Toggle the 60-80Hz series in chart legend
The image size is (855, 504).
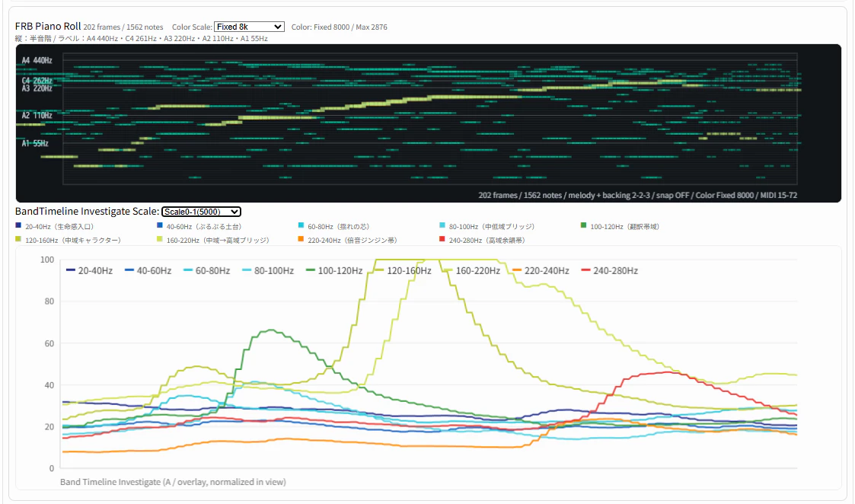coord(206,270)
